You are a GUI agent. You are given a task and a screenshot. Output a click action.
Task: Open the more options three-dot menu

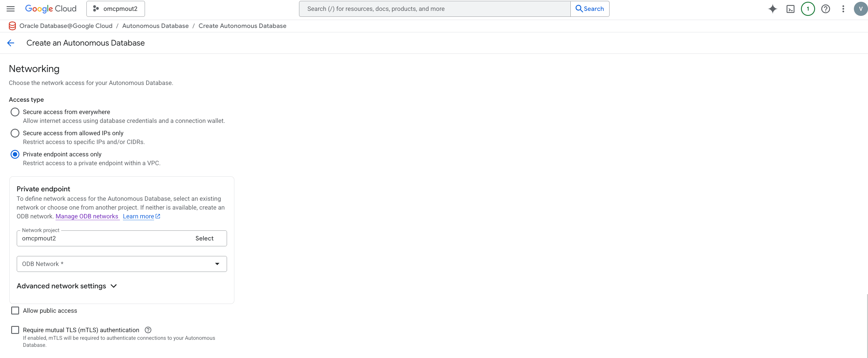coord(843,9)
